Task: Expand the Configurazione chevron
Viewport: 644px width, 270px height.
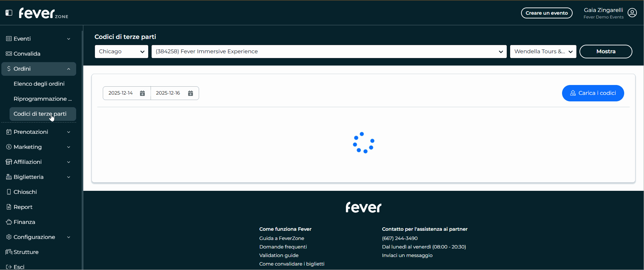Action: click(x=69, y=237)
